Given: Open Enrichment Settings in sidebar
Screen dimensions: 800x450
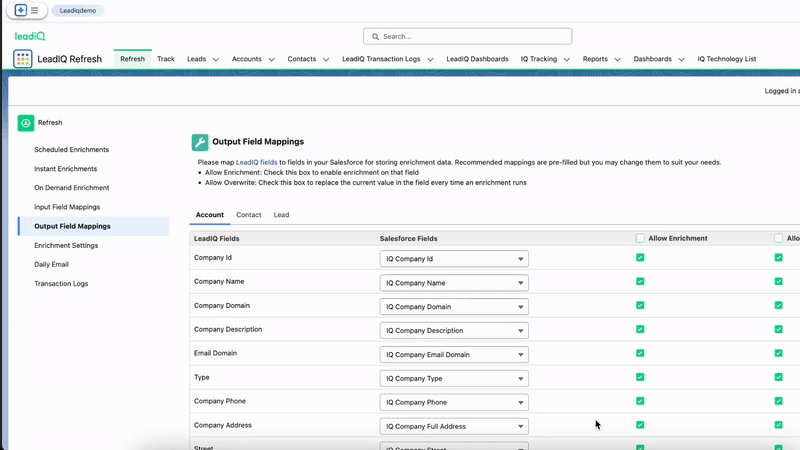Looking at the screenshot, I should pyautogui.click(x=66, y=245).
